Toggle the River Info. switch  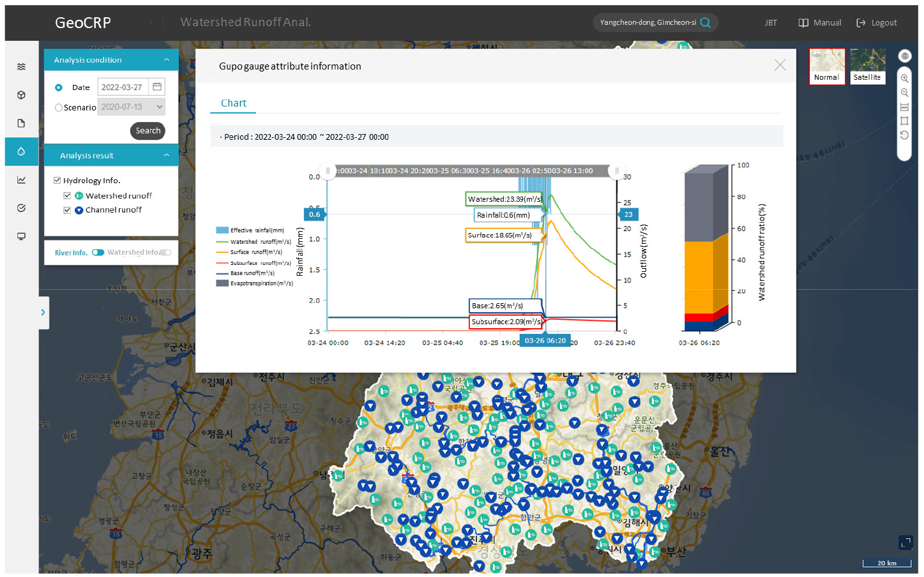click(x=98, y=253)
